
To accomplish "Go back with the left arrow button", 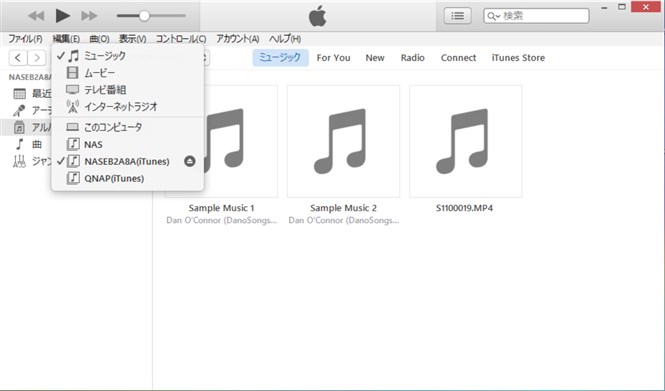I will pyautogui.click(x=18, y=58).
